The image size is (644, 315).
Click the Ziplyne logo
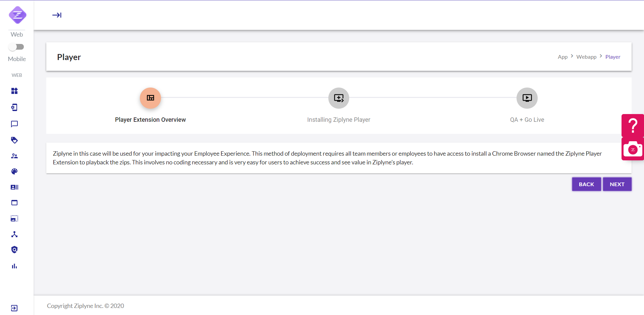click(17, 15)
